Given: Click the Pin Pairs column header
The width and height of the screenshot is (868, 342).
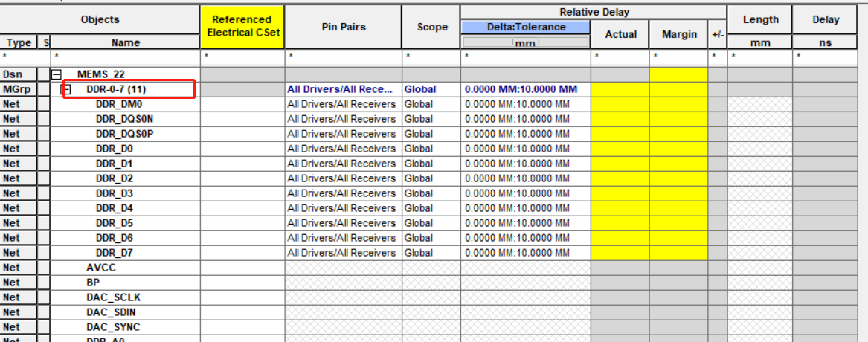Looking at the screenshot, I should pyautogui.click(x=343, y=27).
